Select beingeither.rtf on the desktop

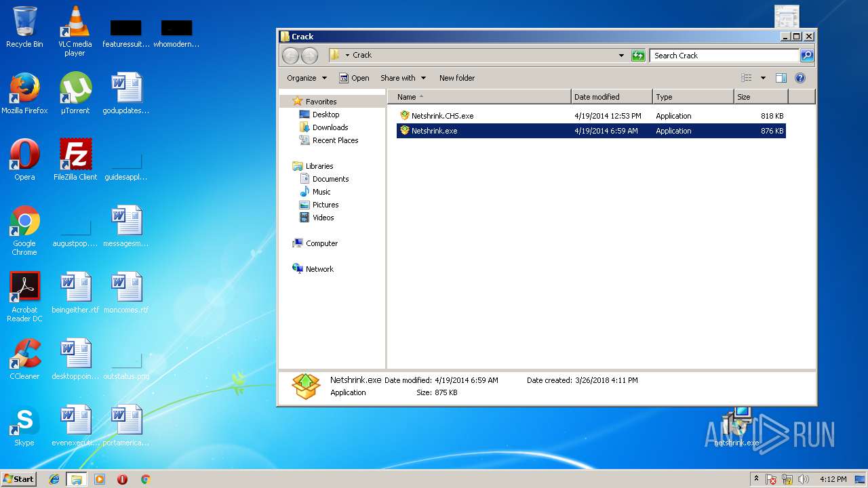coord(75,293)
